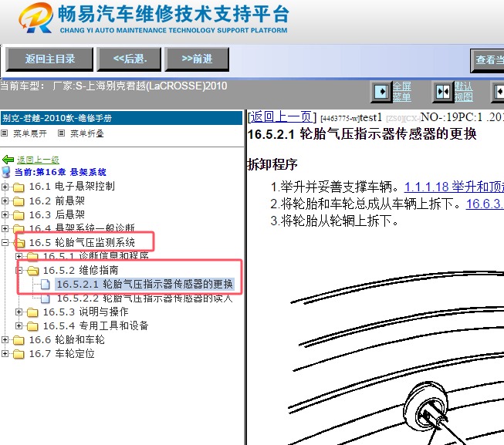504x445 pixels.
Task: Follow the 16.6.3 reference link
Action: 485,204
